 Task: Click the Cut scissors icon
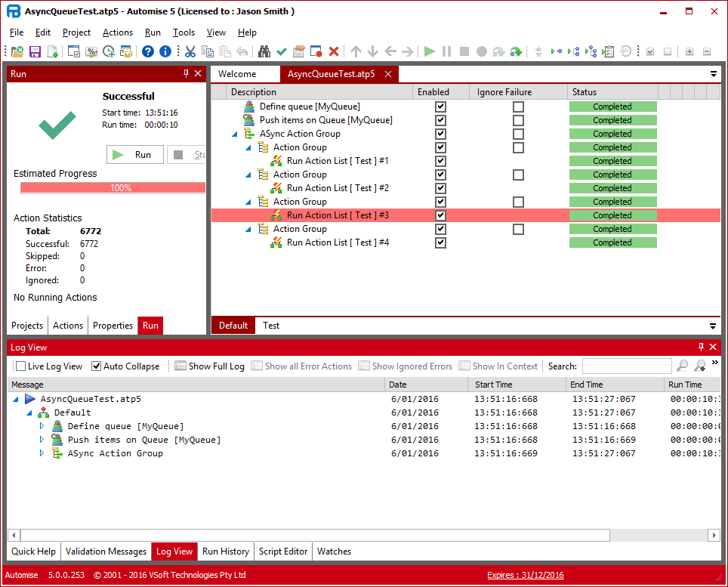(190, 51)
